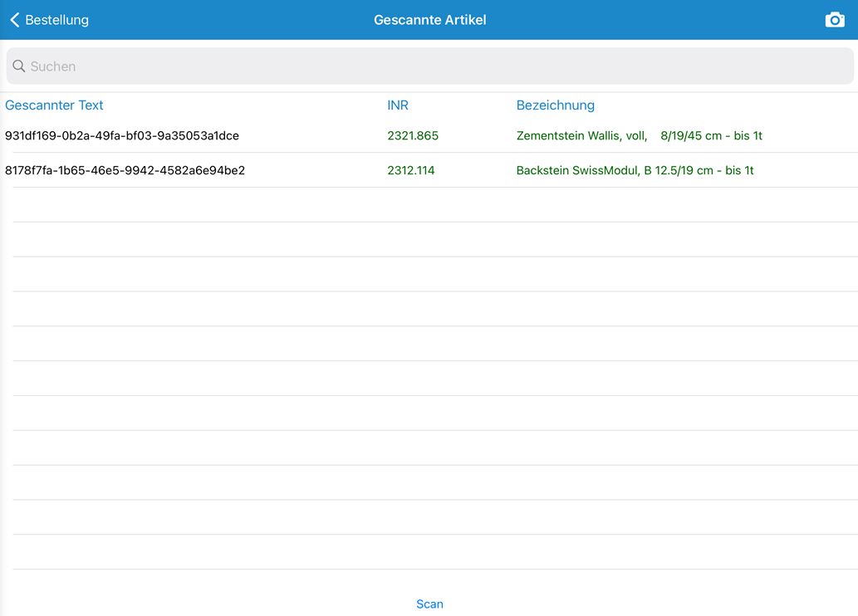This screenshot has height=616, width=858.
Task: Open Backstein SwissModul description
Action: tap(635, 170)
